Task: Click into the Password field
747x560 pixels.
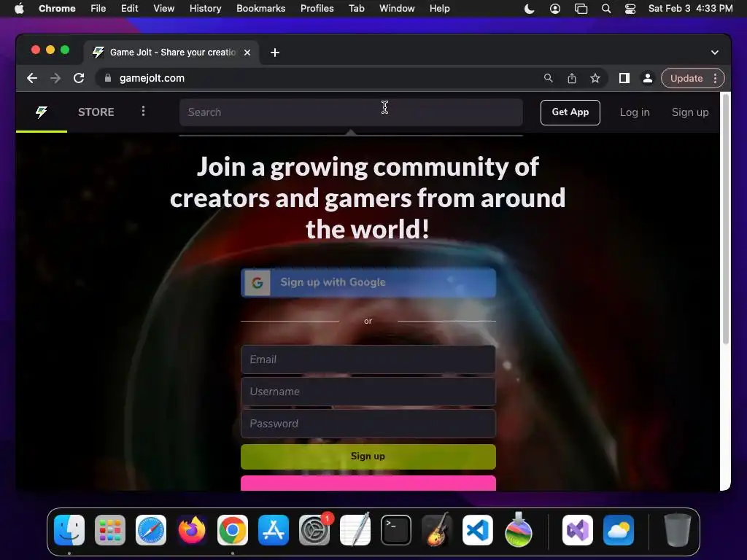Action: point(368,424)
